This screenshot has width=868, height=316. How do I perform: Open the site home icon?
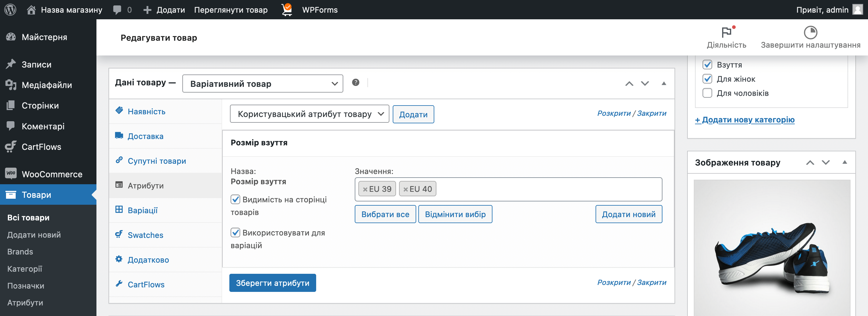(31, 9)
